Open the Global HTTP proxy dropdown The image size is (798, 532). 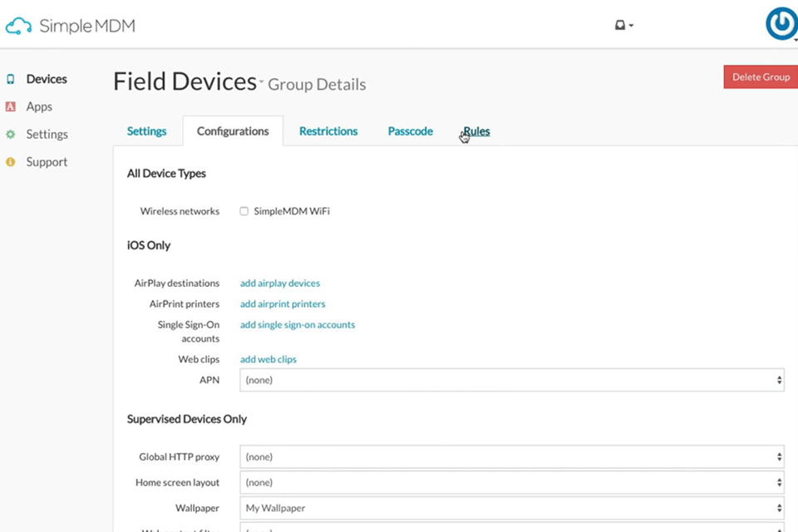[x=511, y=456]
